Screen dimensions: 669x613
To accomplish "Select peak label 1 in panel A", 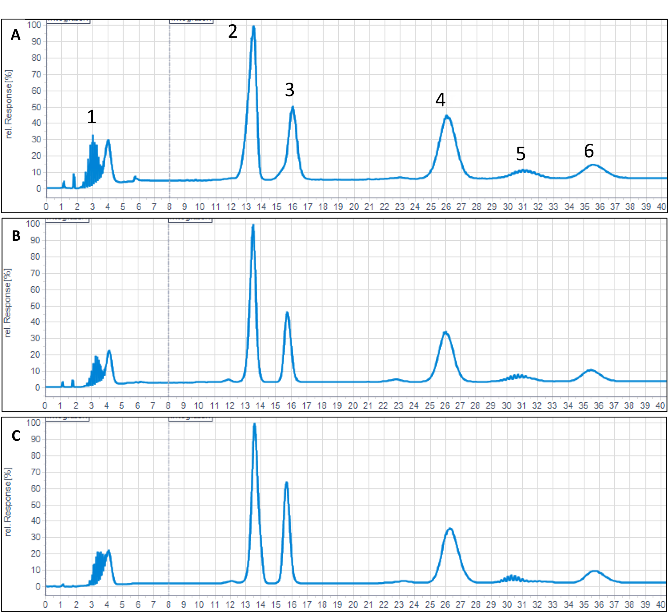I will click(x=91, y=117).
